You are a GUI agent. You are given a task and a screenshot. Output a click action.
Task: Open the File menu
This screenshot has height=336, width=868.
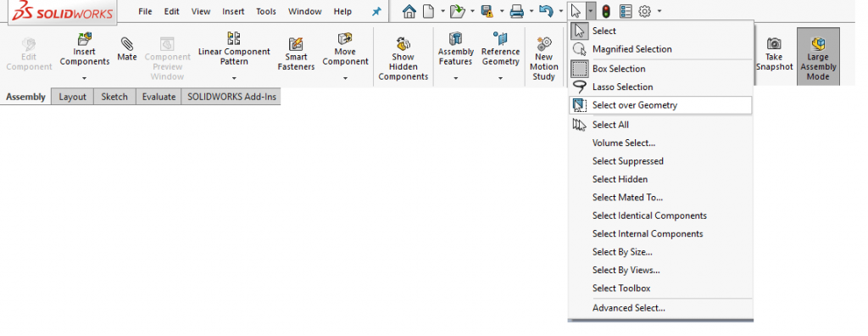point(145,12)
